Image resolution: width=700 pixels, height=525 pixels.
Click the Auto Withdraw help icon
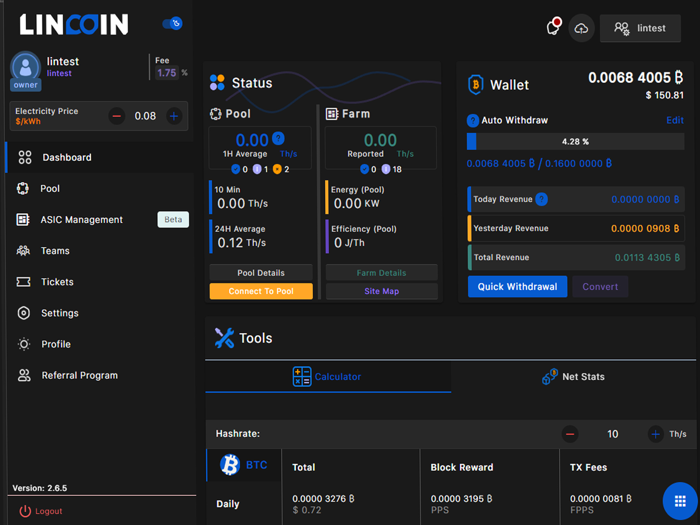pyautogui.click(x=473, y=121)
